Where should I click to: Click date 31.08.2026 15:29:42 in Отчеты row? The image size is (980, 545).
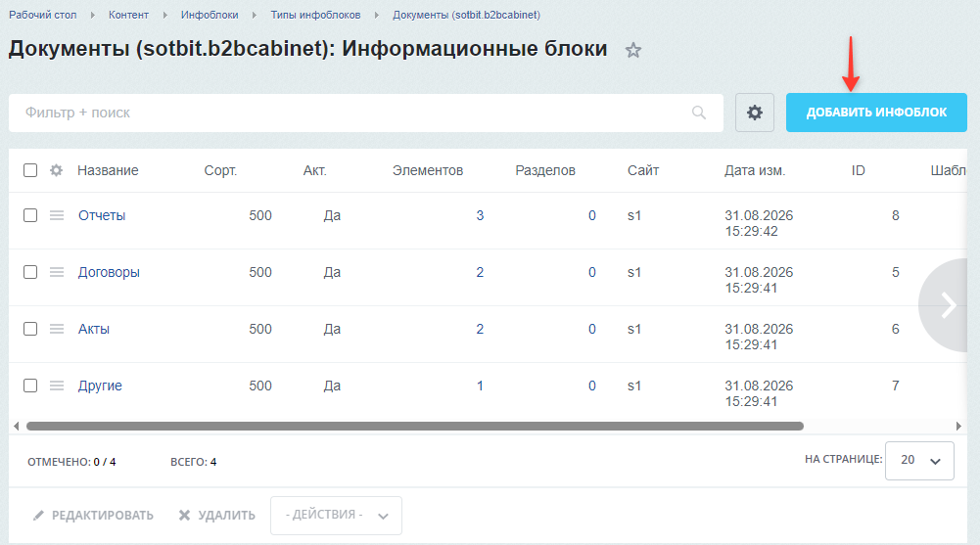coord(759,223)
